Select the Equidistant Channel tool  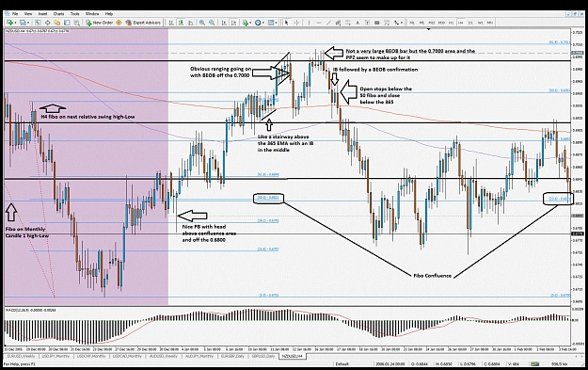tap(338, 23)
